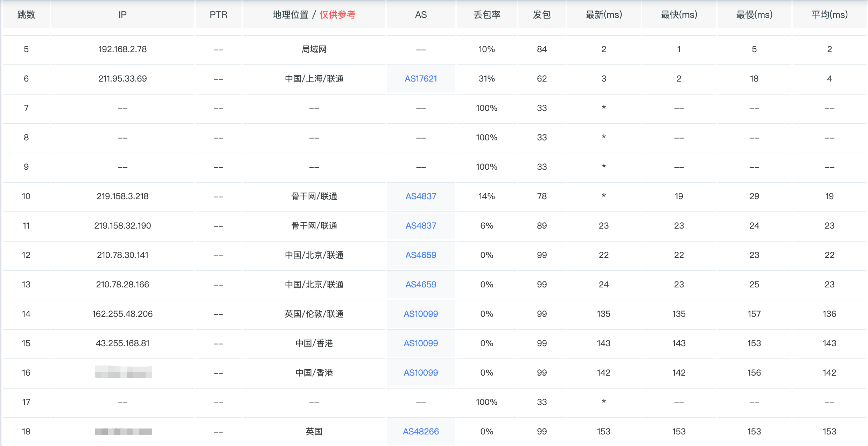Click AS4837 link for hop 11

coord(421,226)
